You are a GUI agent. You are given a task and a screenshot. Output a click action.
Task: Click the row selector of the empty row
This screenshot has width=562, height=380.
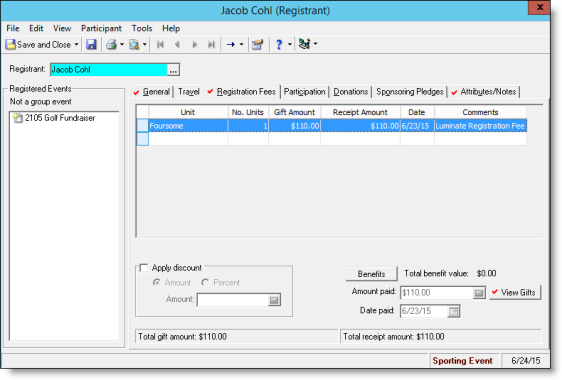click(143, 139)
